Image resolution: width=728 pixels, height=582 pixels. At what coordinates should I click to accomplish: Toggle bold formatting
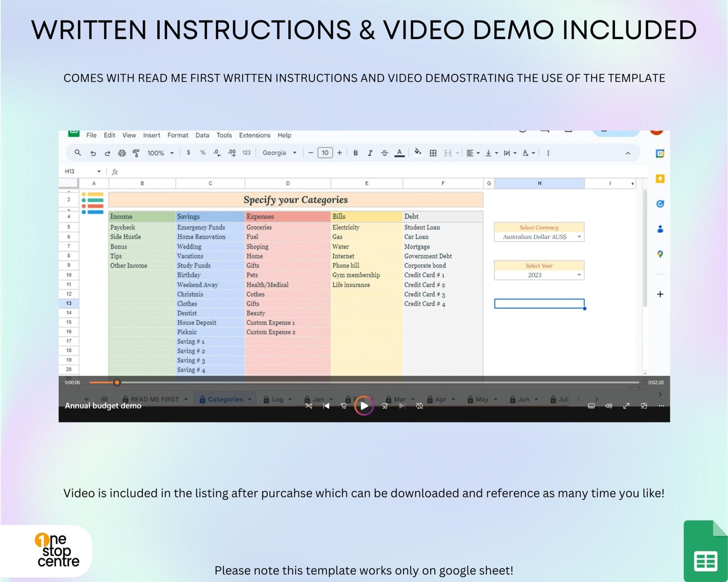[x=356, y=153]
